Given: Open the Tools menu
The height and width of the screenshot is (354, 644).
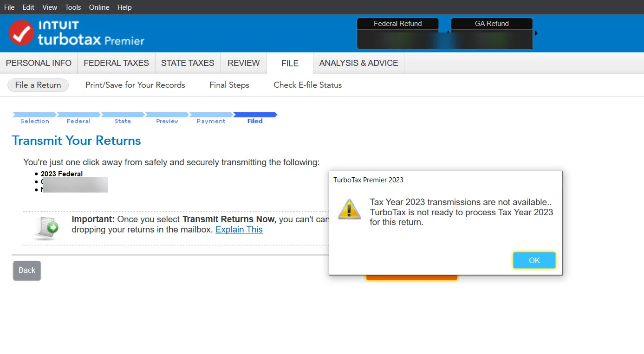Looking at the screenshot, I should click(x=73, y=7).
